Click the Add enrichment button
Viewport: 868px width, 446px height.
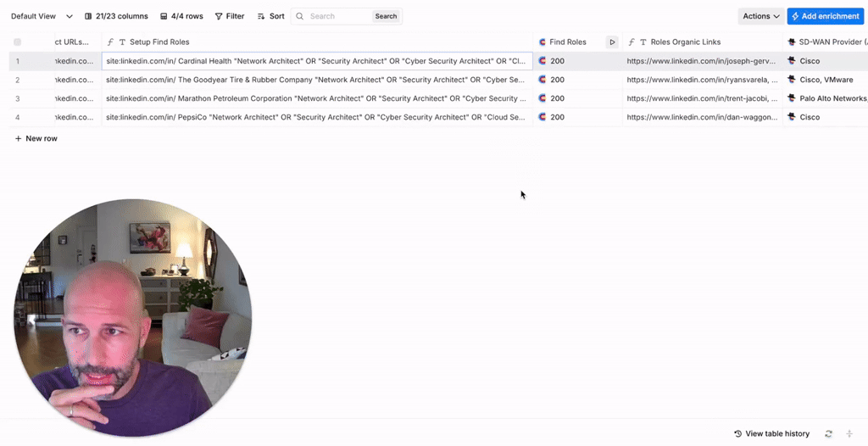point(825,16)
